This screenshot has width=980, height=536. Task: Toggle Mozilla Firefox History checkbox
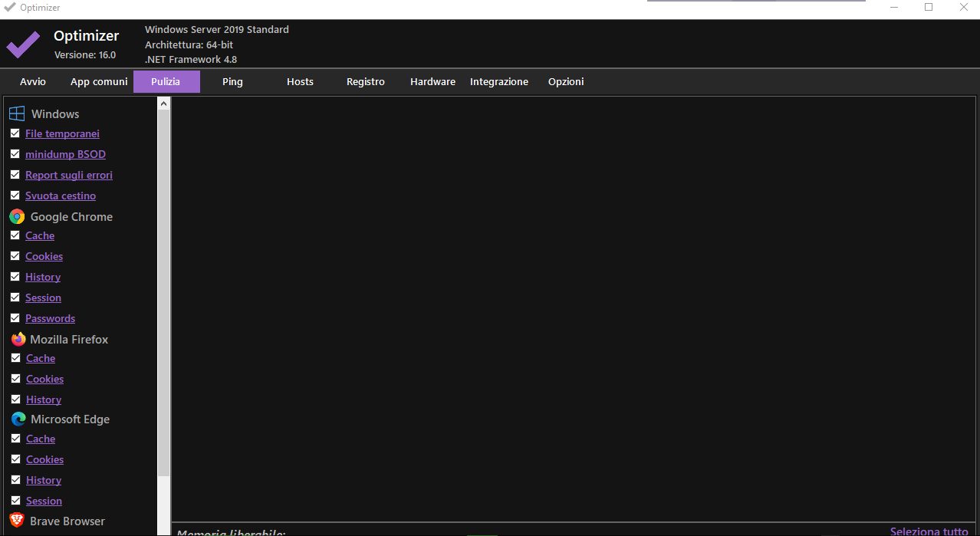pos(15,400)
